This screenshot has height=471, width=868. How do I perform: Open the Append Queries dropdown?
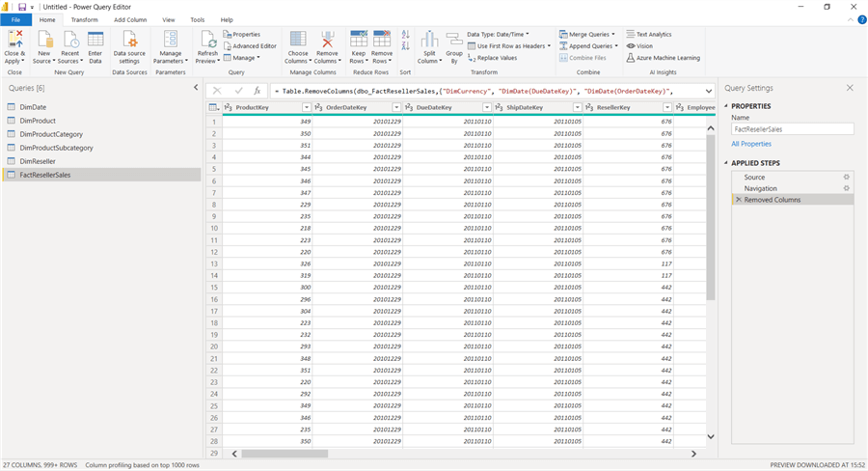[588, 46]
